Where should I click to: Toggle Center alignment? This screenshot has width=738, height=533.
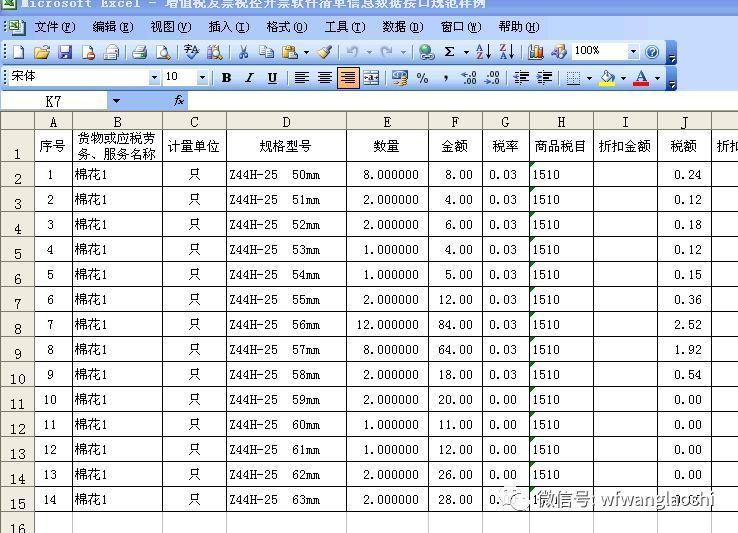pyautogui.click(x=324, y=78)
